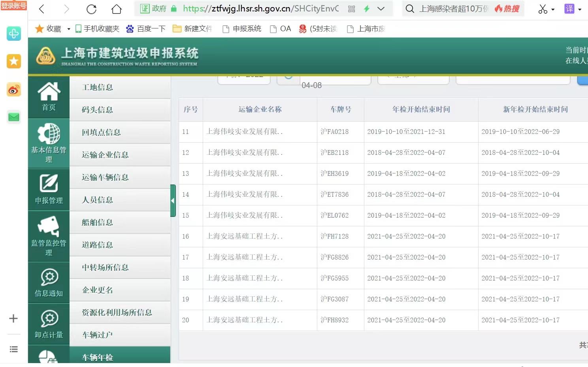Collapse the submenu panel with arrow handle
588x367 pixels.
[173, 201]
